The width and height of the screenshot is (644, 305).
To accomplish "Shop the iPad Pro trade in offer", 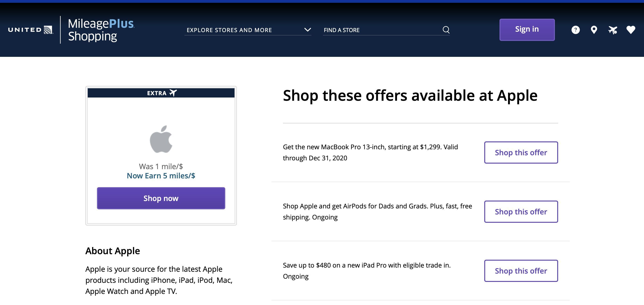I will (x=521, y=271).
